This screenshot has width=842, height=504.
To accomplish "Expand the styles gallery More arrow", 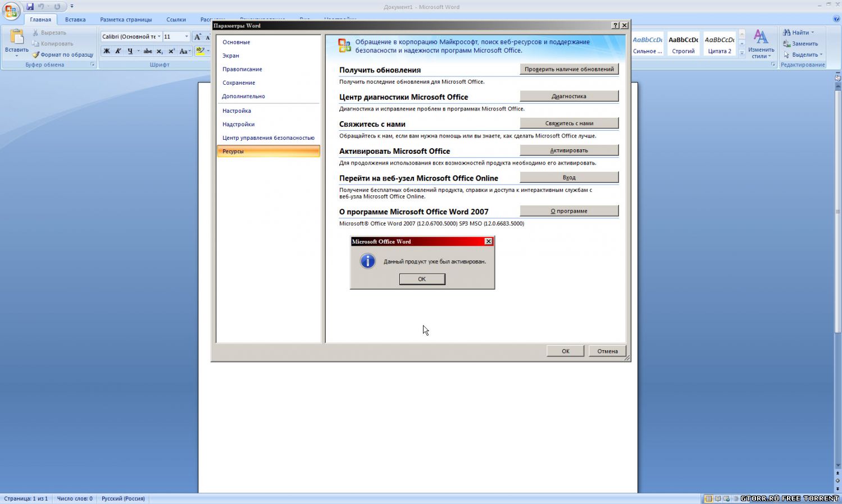I will [741, 53].
